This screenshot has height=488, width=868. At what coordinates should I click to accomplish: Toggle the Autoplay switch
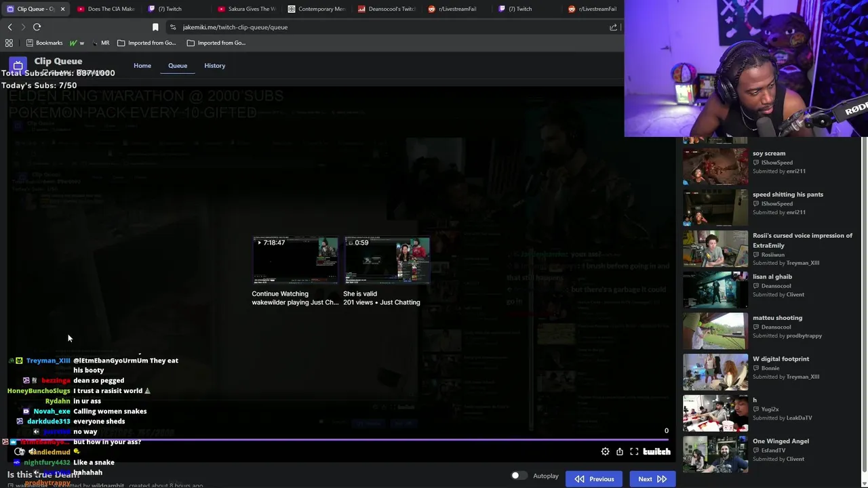tap(519, 476)
